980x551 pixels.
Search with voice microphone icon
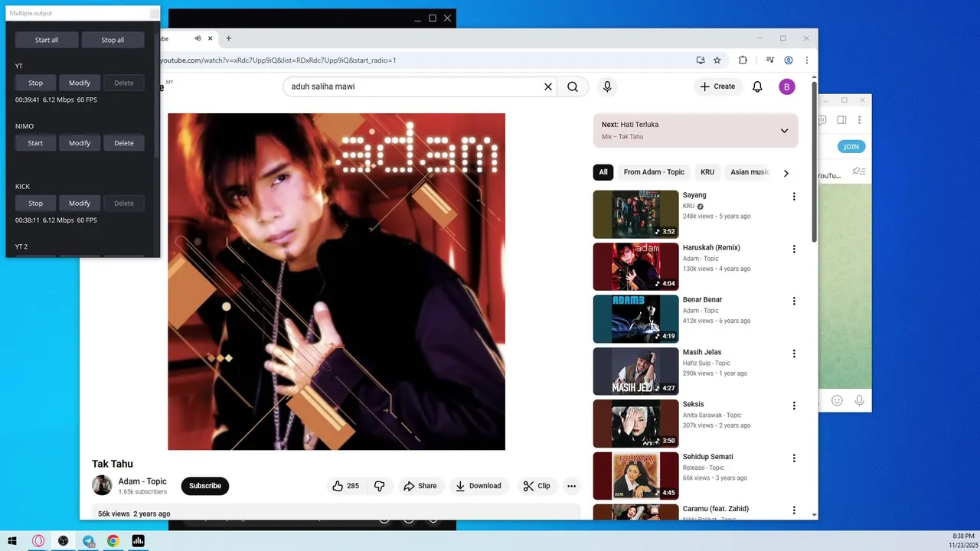(x=607, y=86)
